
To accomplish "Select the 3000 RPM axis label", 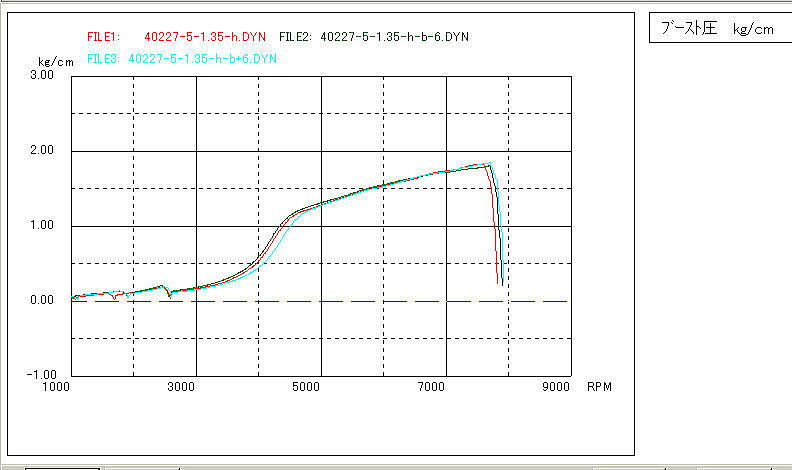I will pyautogui.click(x=181, y=387).
